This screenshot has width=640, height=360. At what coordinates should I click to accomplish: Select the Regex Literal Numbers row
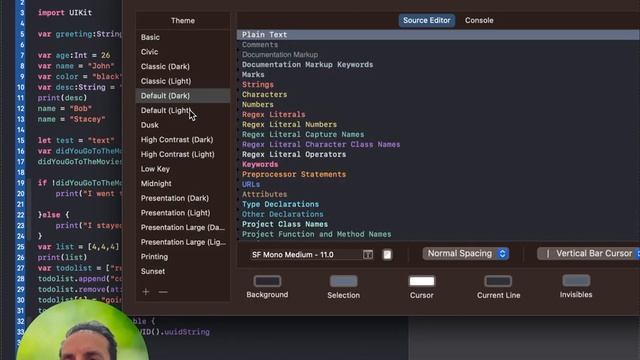438,124
